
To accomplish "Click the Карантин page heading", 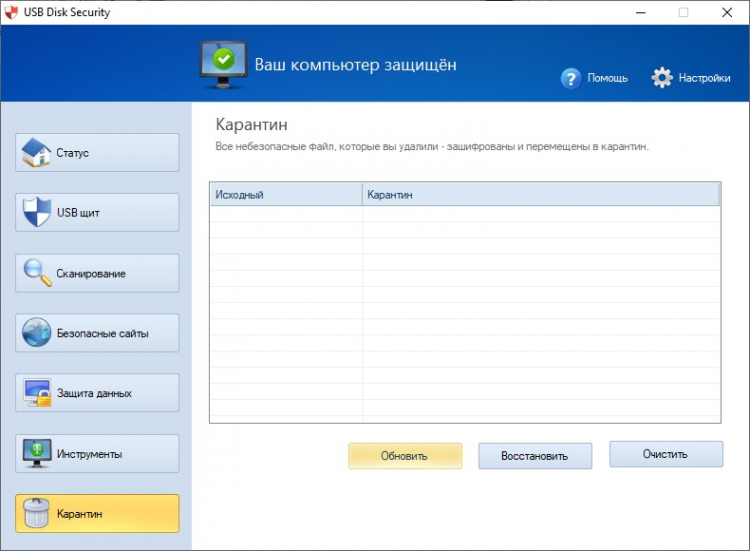I will pos(252,124).
